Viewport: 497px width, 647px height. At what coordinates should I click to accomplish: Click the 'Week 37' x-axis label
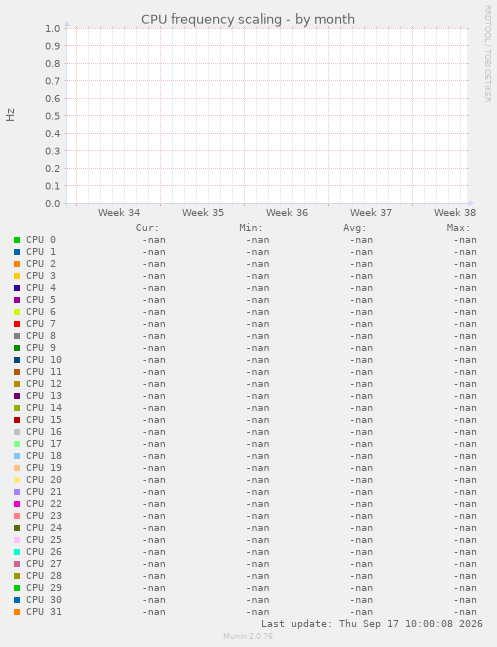[371, 213]
